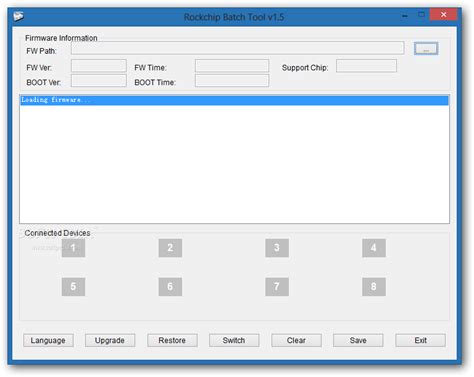This screenshot has height=377, width=474.
Task: Select connected device slot 6
Action: pyautogui.click(x=170, y=287)
